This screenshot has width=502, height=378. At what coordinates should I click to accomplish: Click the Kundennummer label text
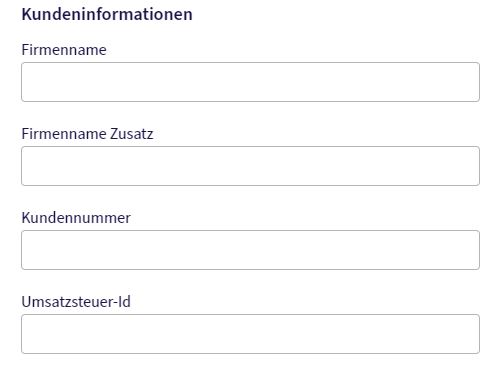pyautogui.click(x=76, y=218)
